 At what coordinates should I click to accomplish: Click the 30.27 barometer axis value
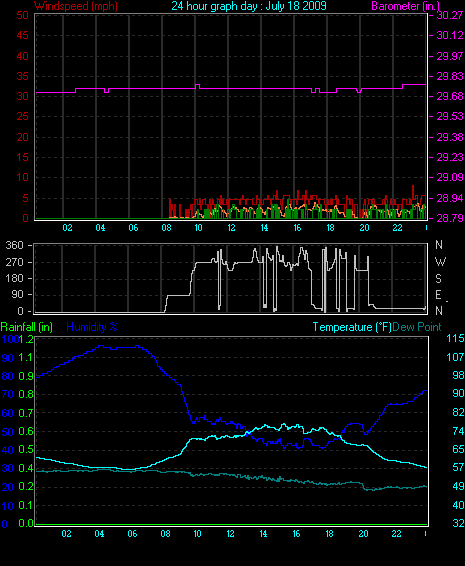pyautogui.click(x=450, y=15)
